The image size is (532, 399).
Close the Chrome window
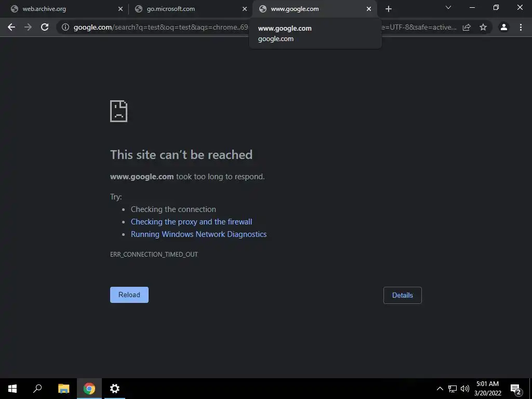pos(520,7)
